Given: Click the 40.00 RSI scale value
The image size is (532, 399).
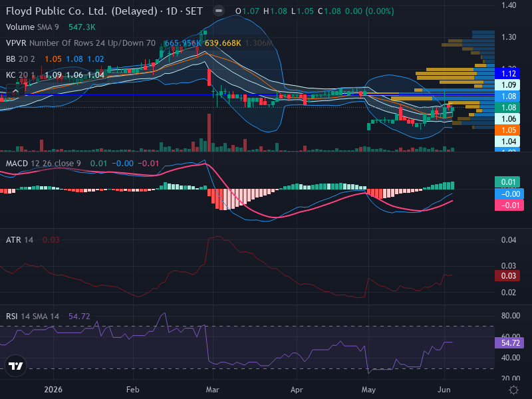Looking at the screenshot, I should pyautogui.click(x=511, y=358).
